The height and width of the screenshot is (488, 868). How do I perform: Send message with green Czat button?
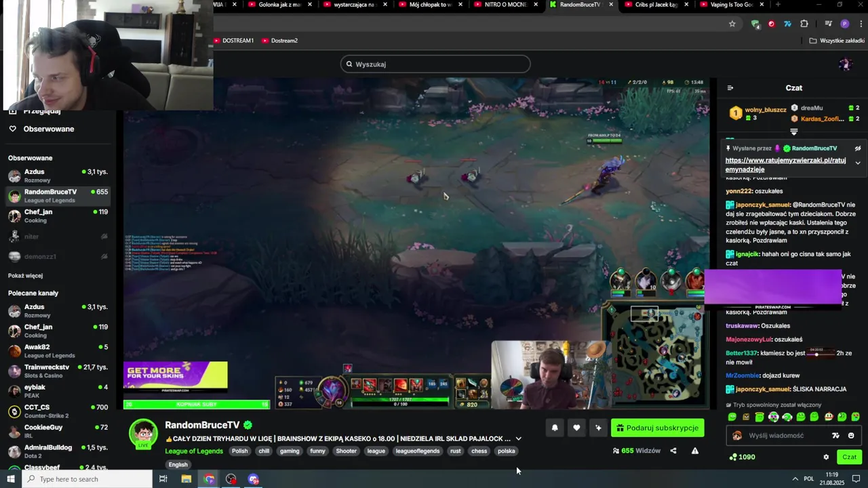[849, 457]
